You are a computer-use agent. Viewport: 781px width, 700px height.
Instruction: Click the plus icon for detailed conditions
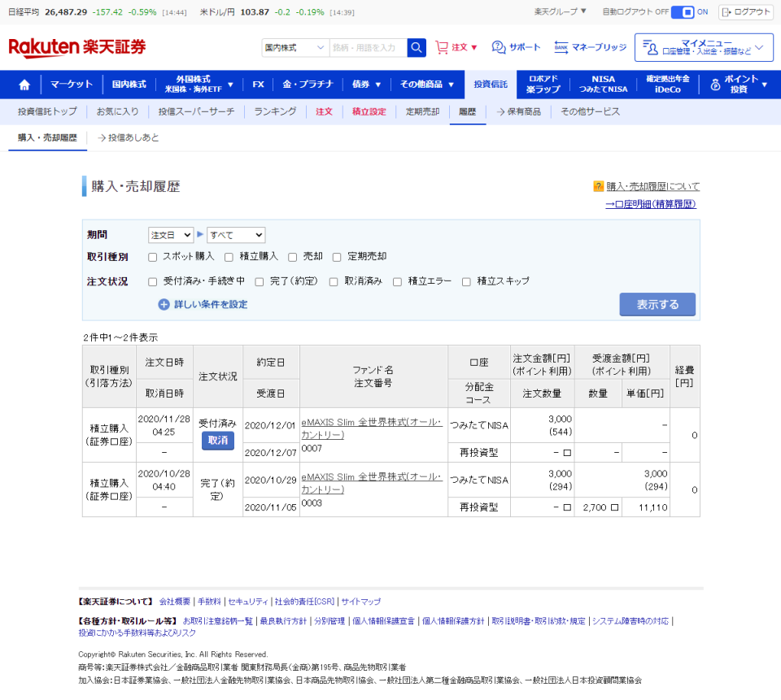164,305
